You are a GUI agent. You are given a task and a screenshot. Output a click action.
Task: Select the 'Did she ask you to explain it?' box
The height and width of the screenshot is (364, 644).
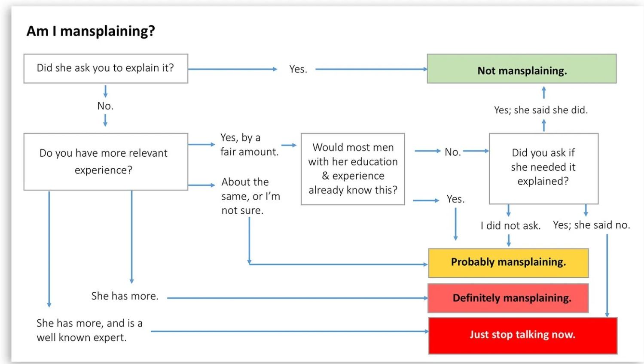pyautogui.click(x=106, y=68)
